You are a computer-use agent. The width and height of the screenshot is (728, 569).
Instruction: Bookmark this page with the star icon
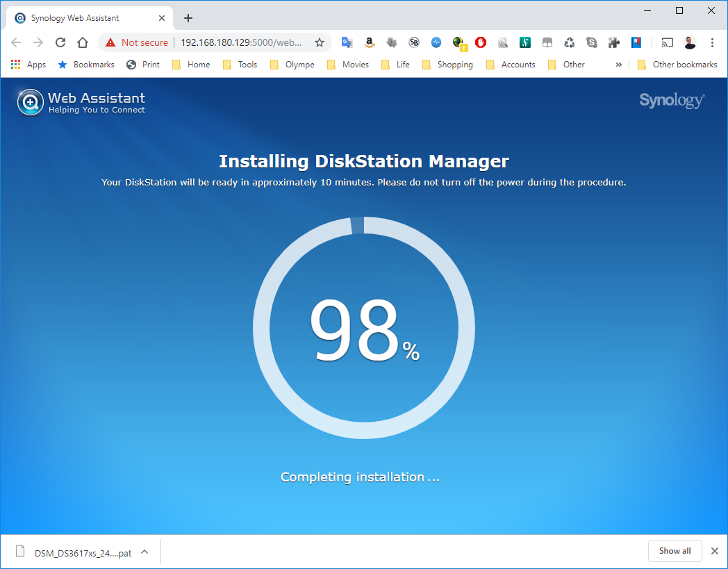tap(320, 43)
